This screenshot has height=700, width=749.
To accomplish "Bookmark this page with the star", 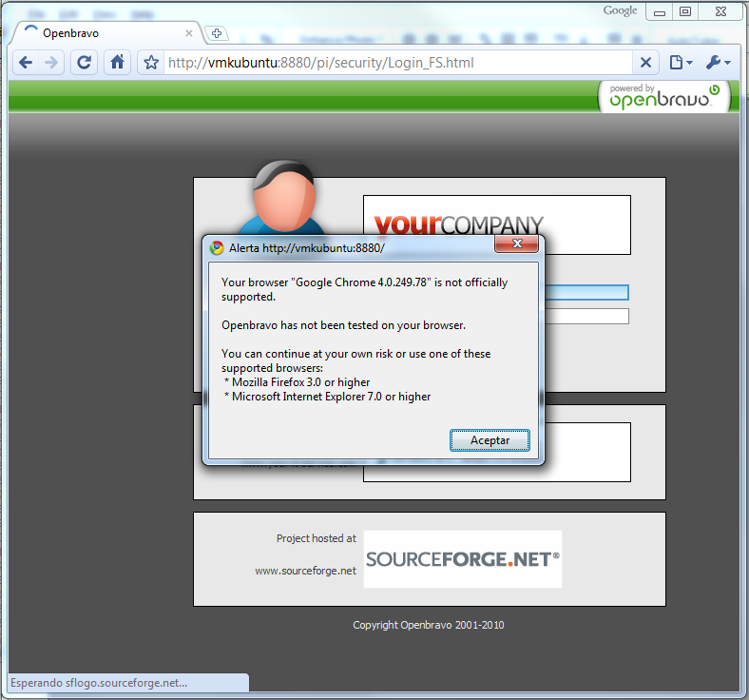I will (151, 63).
